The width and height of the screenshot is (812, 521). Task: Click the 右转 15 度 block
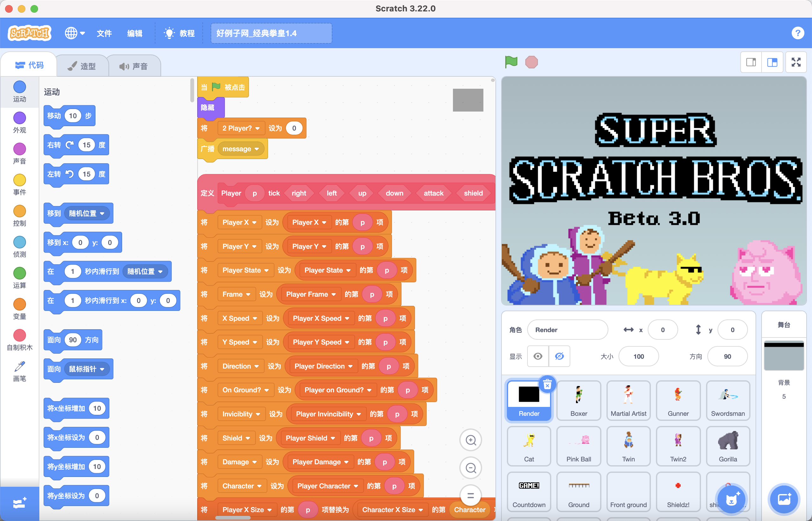[76, 145]
